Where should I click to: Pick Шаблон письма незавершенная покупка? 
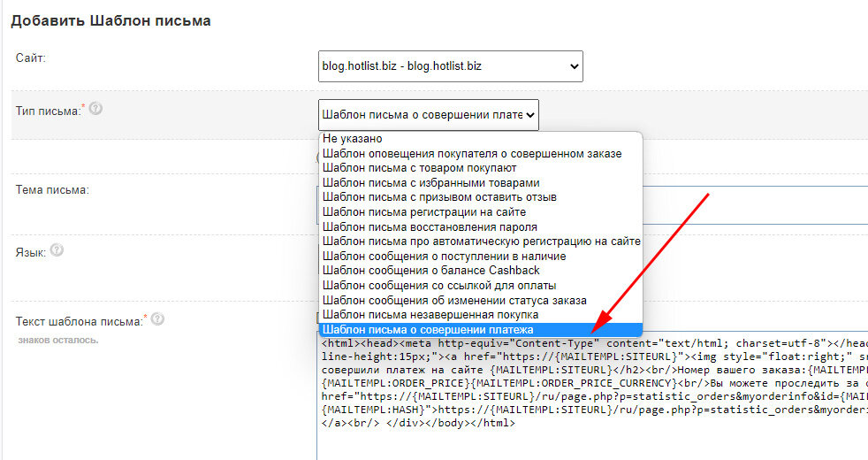tap(430, 314)
